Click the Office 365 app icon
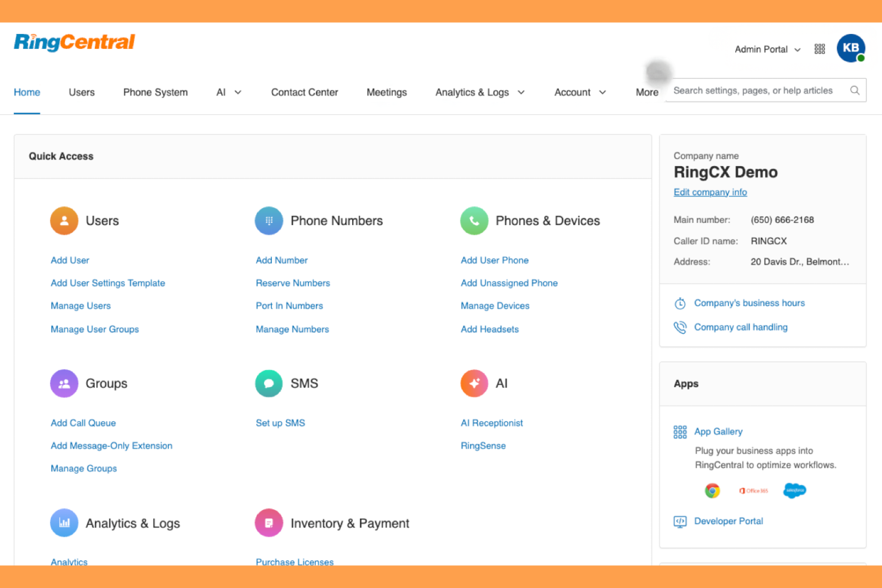Screen dimensions: 882x588 753,491
